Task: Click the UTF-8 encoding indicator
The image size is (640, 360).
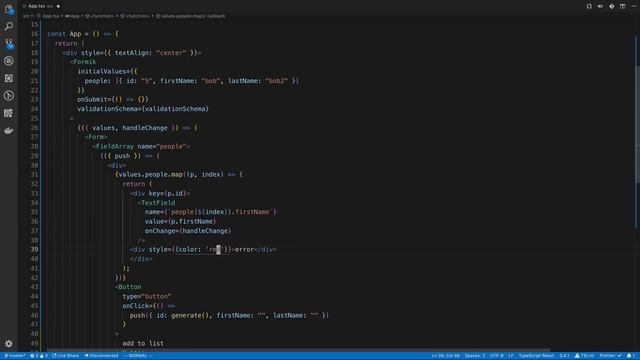Action: click(496, 356)
